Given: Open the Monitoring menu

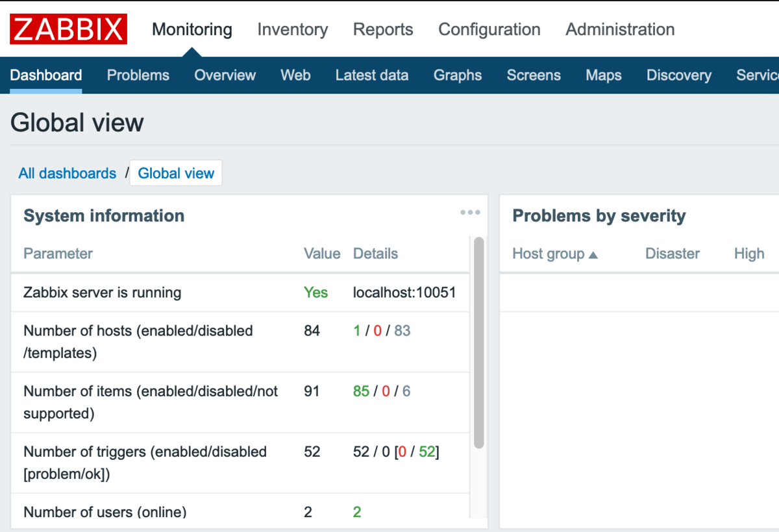Looking at the screenshot, I should (192, 29).
